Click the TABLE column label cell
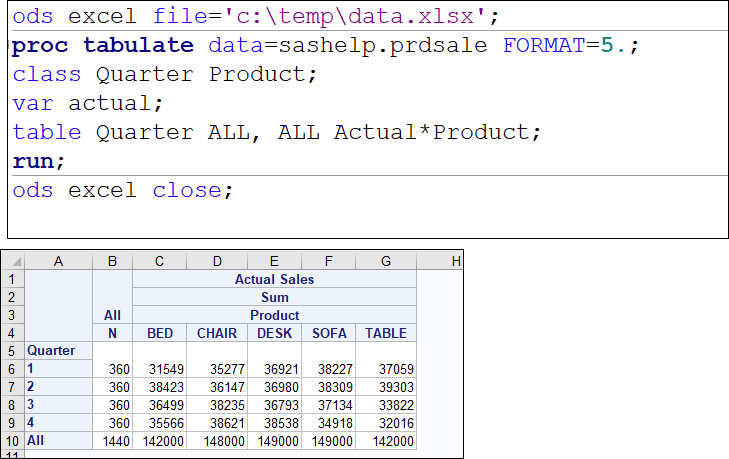The width and height of the screenshot is (729, 459). (387, 333)
